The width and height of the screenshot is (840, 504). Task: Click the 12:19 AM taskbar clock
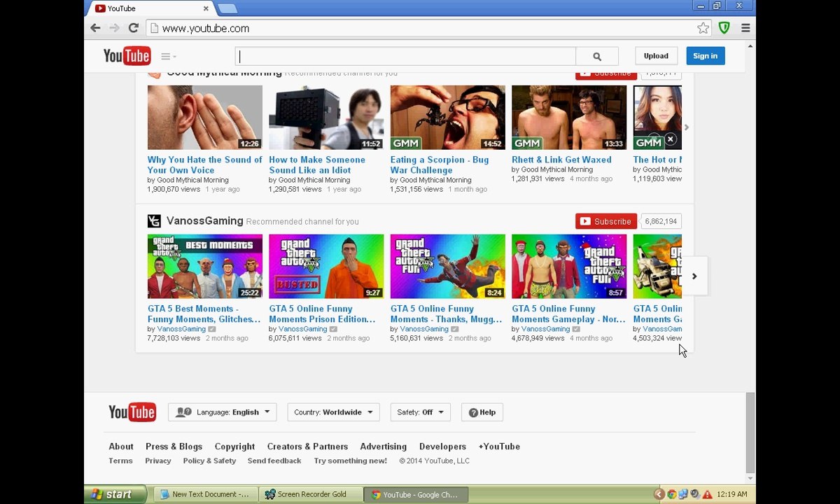pyautogui.click(x=732, y=494)
